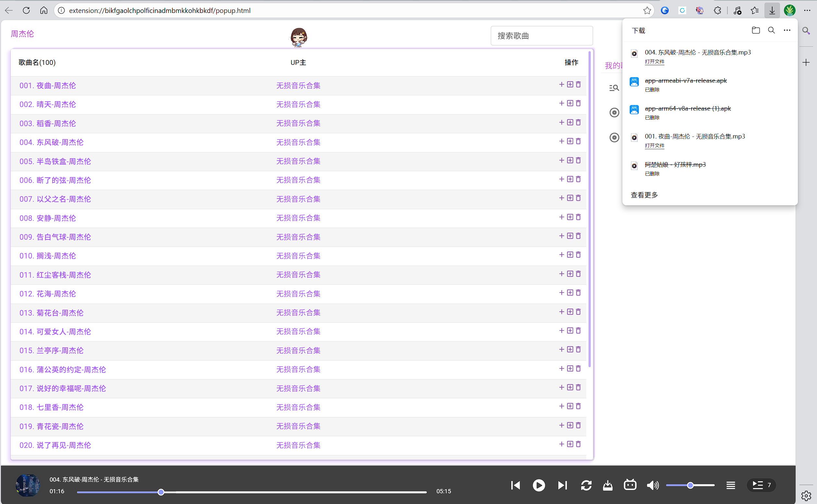Open song 003. 稻香-周杰伦
The image size is (817, 504).
point(48,123)
